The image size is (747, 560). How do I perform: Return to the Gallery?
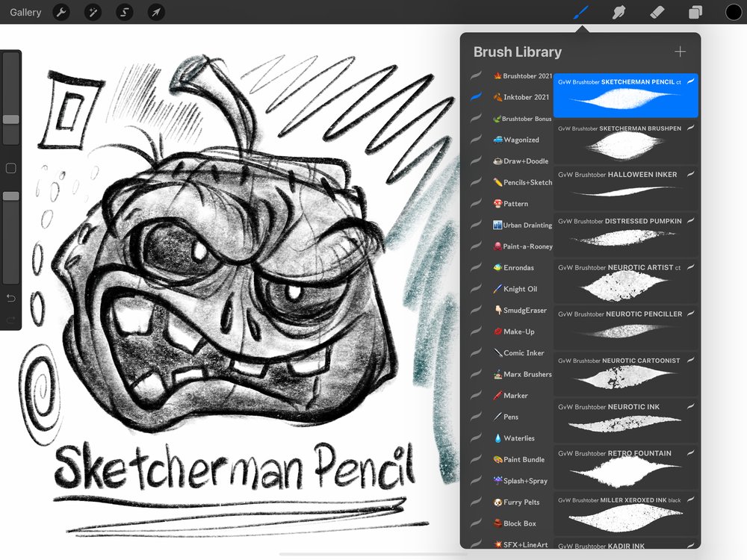tap(25, 12)
